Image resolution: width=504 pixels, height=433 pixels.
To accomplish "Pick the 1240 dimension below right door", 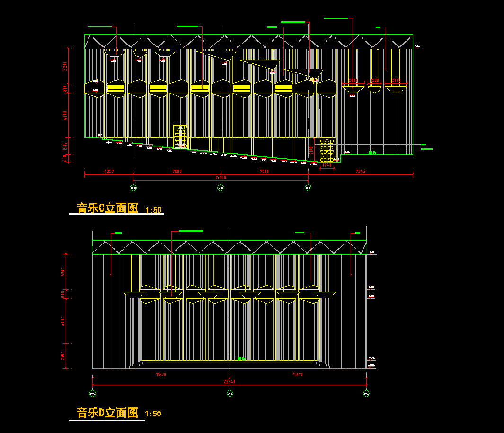I will tap(327, 166).
